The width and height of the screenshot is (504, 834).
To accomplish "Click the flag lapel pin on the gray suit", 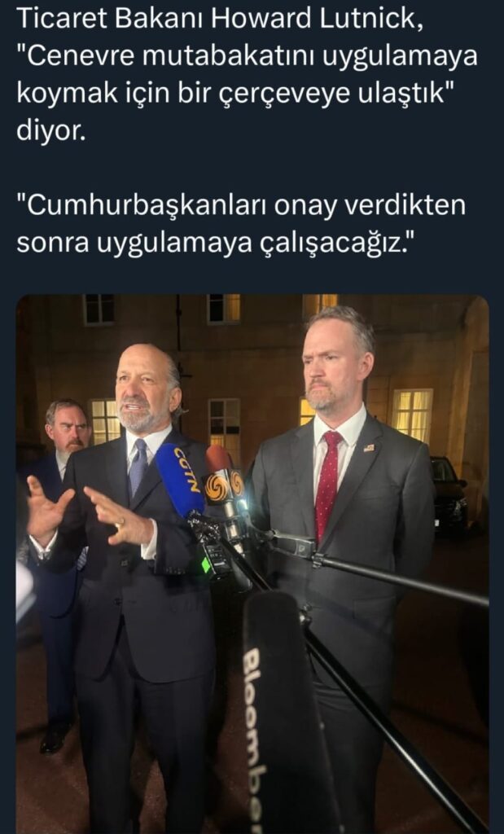I will 369,448.
